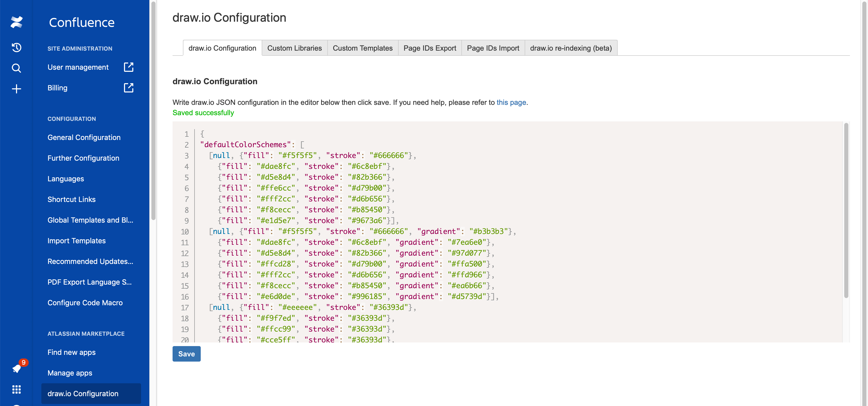Switch to the Custom Libraries tab
The image size is (868, 406).
click(x=295, y=48)
